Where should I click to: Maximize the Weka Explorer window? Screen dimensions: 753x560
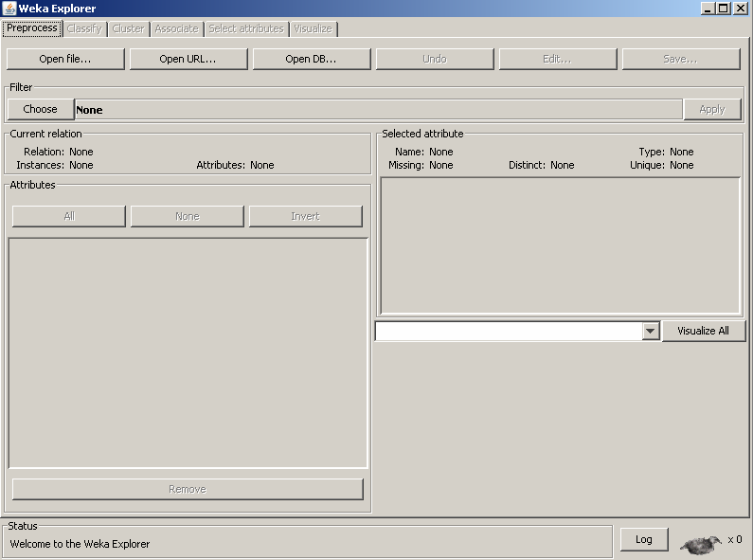pyautogui.click(x=724, y=9)
